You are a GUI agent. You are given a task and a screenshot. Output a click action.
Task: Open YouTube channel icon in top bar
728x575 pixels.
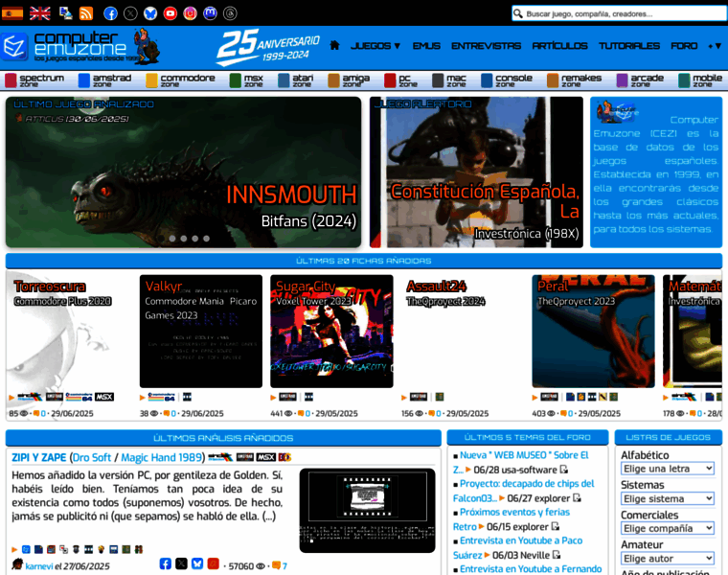point(171,13)
